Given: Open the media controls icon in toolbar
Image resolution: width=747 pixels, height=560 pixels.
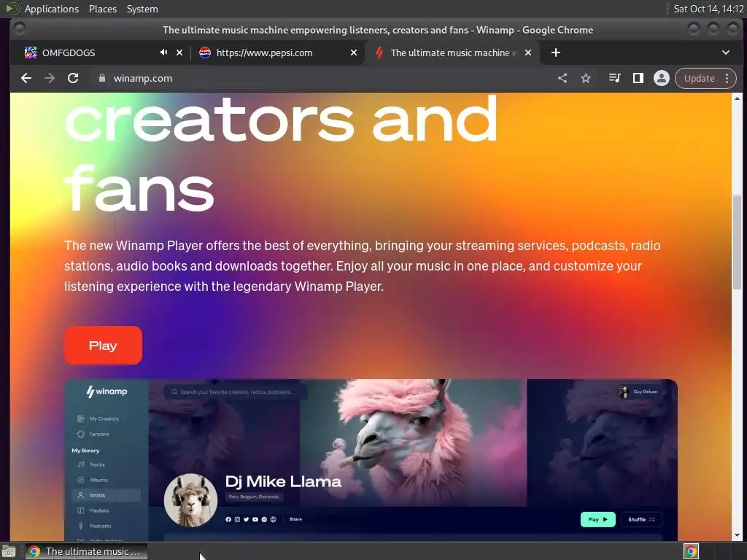Looking at the screenshot, I should pos(614,78).
